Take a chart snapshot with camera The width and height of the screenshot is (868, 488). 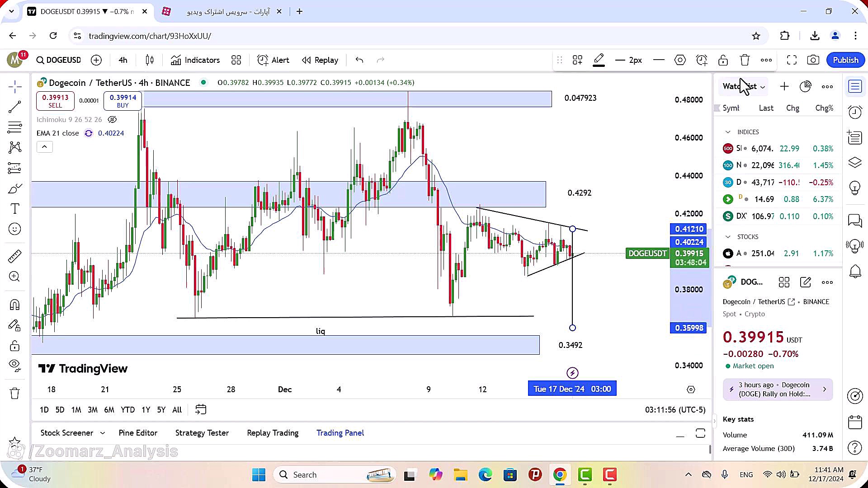pos(813,60)
